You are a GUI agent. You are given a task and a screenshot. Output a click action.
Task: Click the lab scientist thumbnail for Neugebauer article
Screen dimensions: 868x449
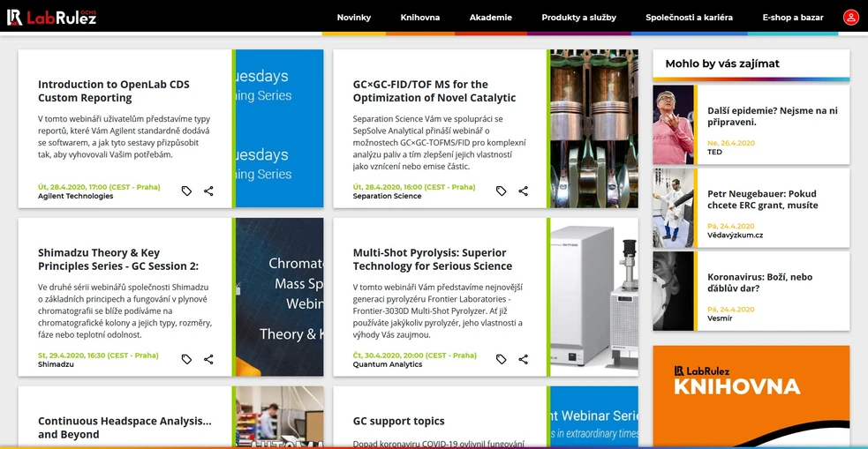point(673,208)
